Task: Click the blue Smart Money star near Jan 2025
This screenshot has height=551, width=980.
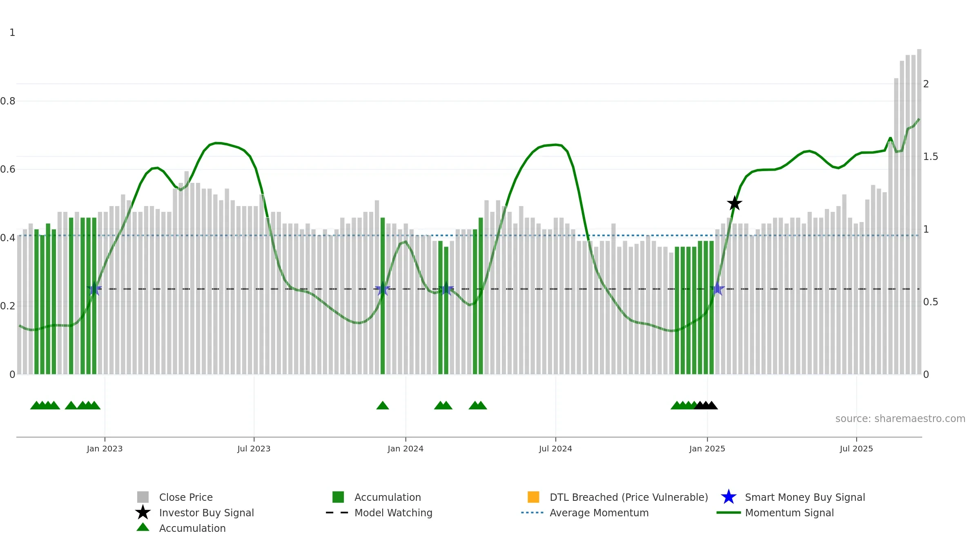Action: (x=717, y=289)
